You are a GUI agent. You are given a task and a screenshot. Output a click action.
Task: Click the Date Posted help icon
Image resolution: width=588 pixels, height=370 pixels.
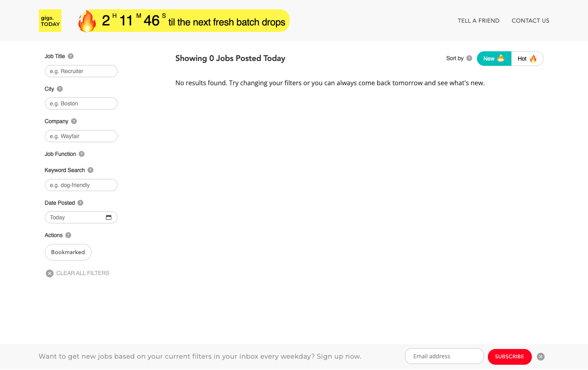(x=80, y=203)
